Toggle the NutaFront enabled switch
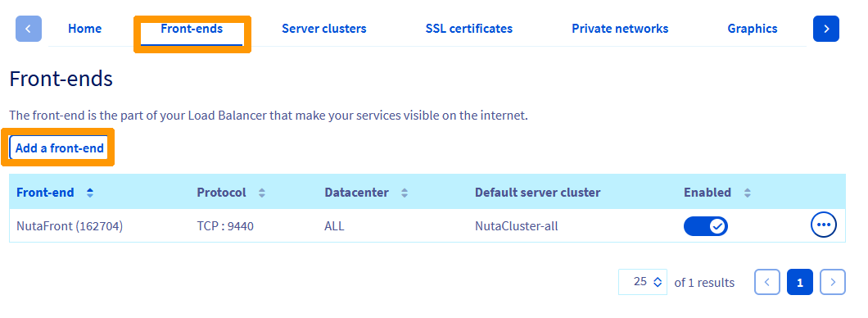The width and height of the screenshot is (868, 318). click(x=705, y=226)
